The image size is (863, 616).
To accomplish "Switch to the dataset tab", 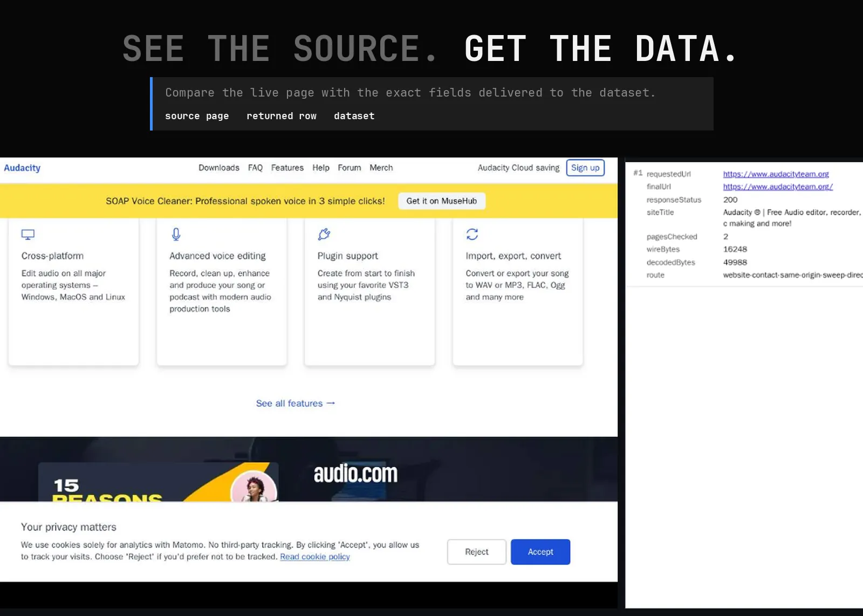I will (354, 116).
